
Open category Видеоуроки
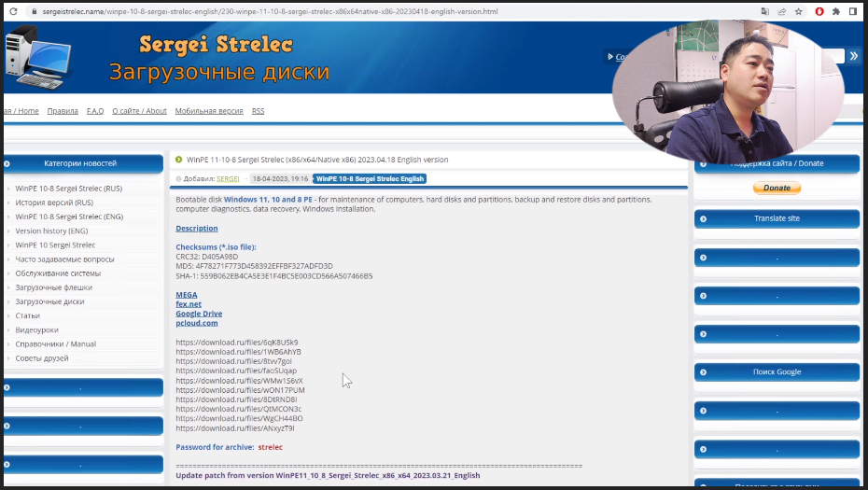tap(37, 330)
